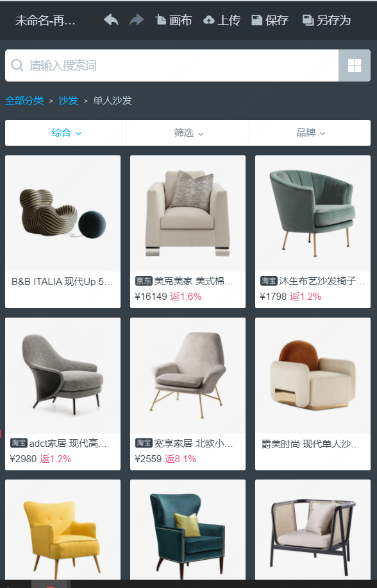Screen dimensions: 377x588
Task: Select the B&B ITALIA striped chair thumbnail
Action: (x=63, y=213)
